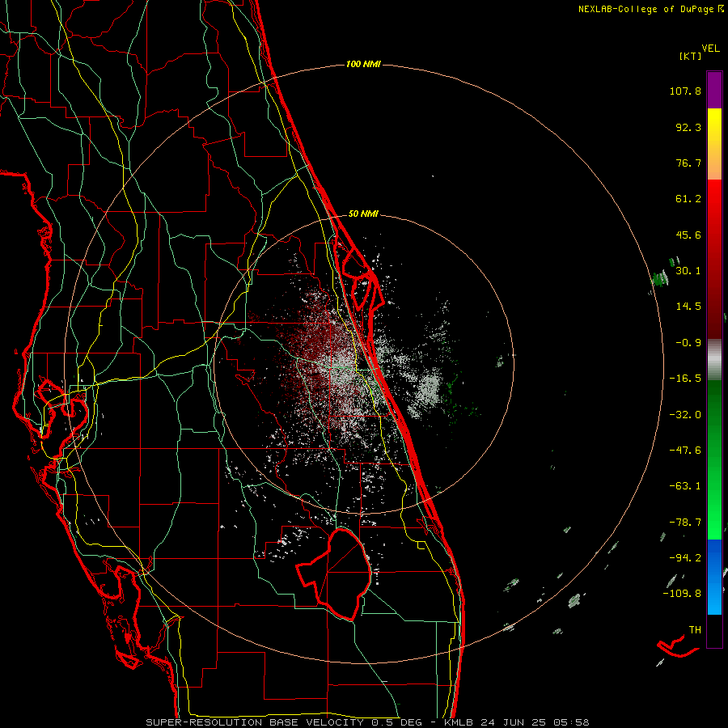Click the 61.2 velocity scale value

[688, 199]
